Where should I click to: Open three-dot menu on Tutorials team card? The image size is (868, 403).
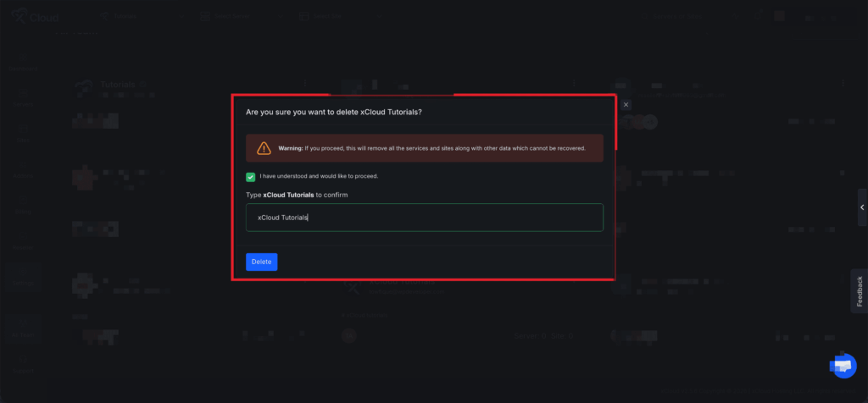(x=304, y=83)
